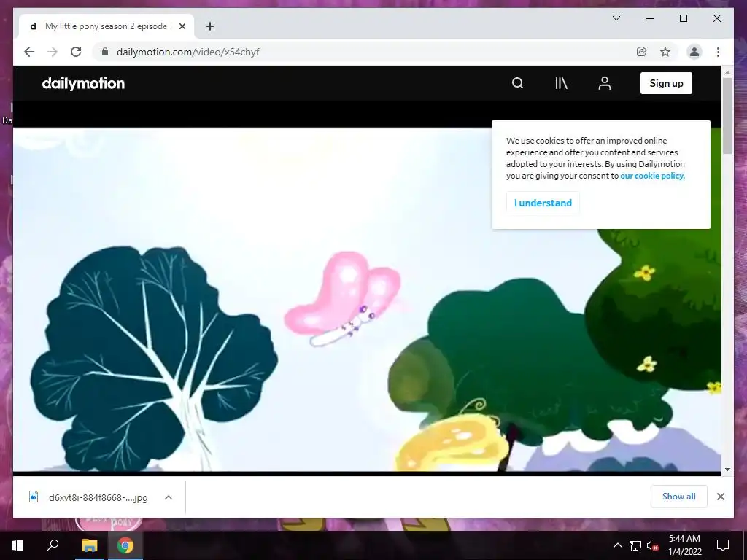This screenshot has height=560, width=747.
Task: Click the video player area
Action: click(367, 300)
